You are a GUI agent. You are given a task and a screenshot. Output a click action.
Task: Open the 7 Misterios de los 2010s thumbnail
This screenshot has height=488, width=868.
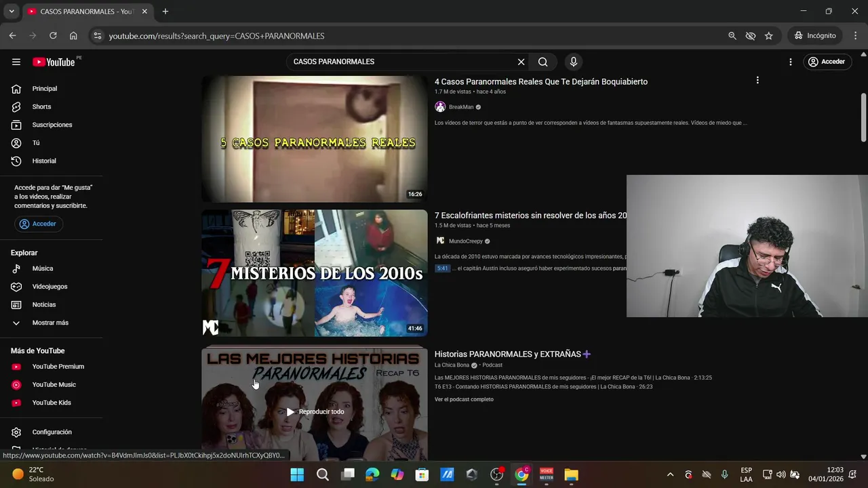(315, 273)
